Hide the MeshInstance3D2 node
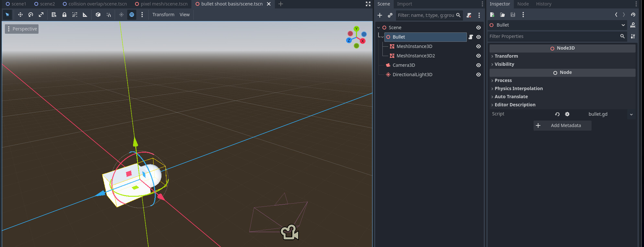Viewport: 644px width, 247px height. (479, 56)
